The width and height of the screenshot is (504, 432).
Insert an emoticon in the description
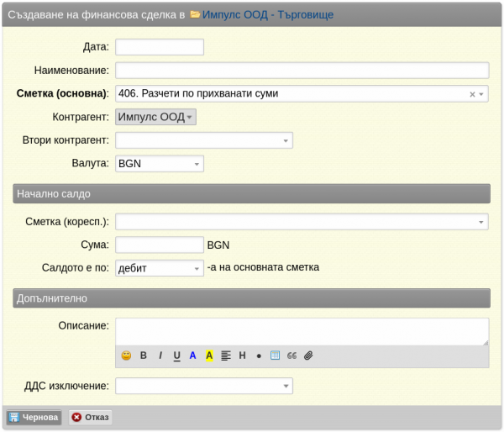(126, 356)
